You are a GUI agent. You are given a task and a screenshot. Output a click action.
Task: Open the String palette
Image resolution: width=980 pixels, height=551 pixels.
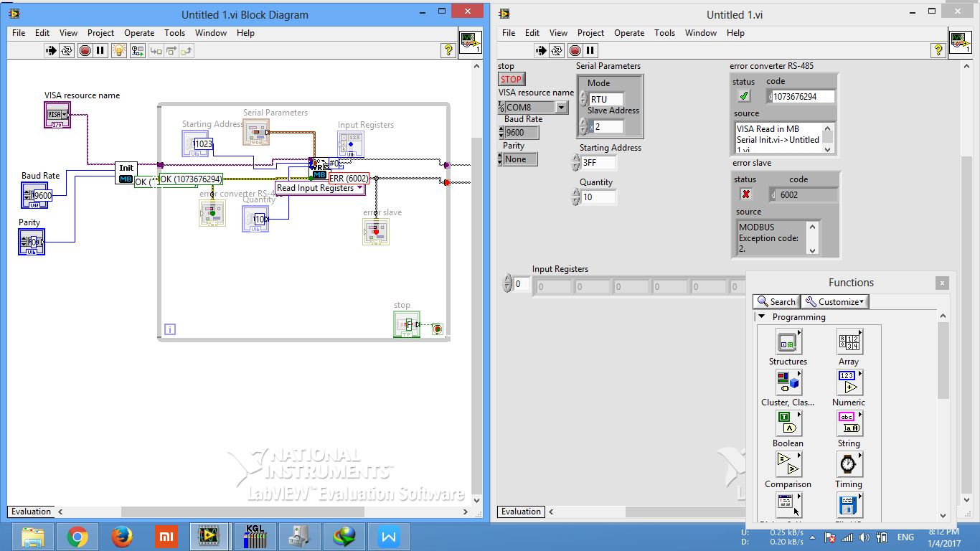849,423
